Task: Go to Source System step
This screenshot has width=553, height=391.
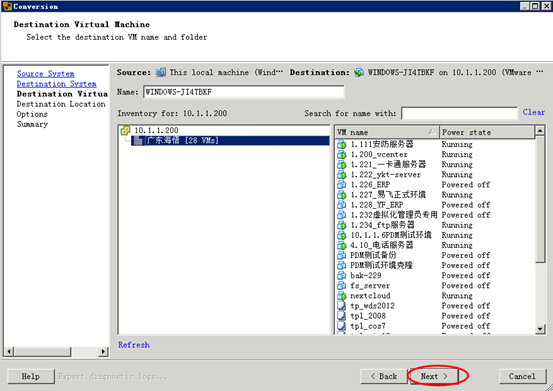Action: tap(45, 74)
